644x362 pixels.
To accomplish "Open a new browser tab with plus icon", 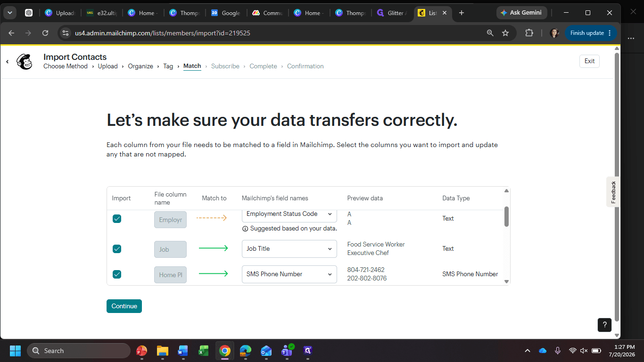I will click(x=462, y=13).
